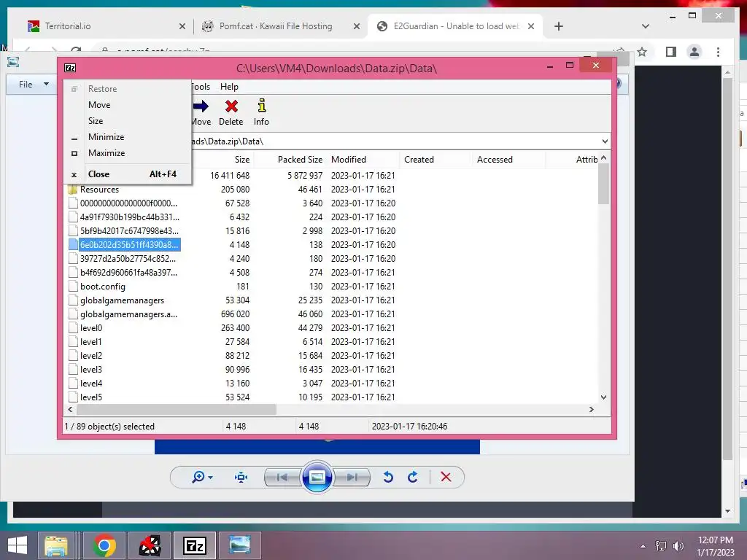The image size is (747, 560).
Task: Open the Windows Start button
Action: (x=18, y=545)
